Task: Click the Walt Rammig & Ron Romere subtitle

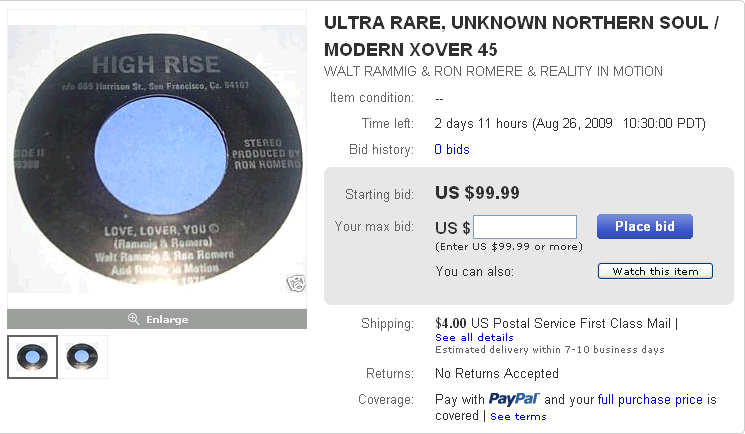Action: click(x=493, y=72)
